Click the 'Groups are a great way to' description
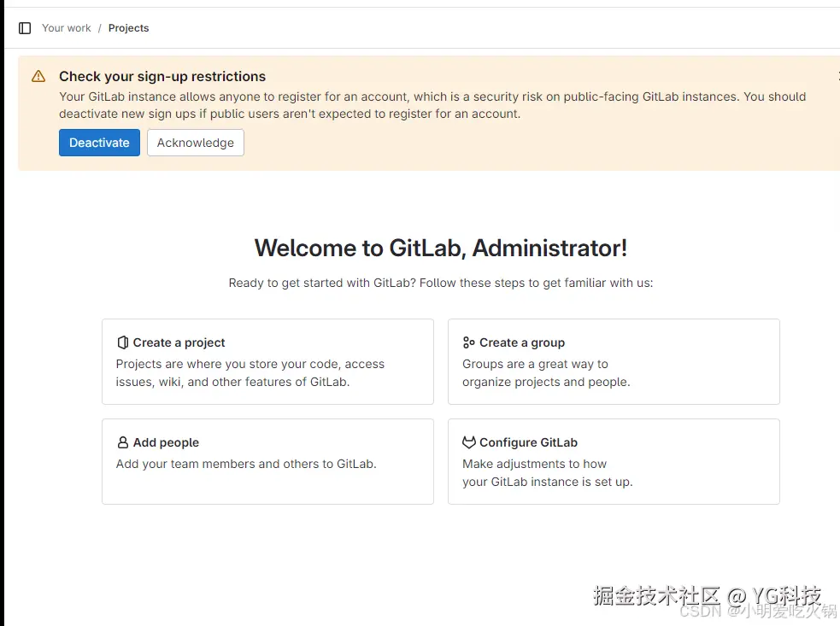This screenshot has height=626, width=840. pos(546,372)
